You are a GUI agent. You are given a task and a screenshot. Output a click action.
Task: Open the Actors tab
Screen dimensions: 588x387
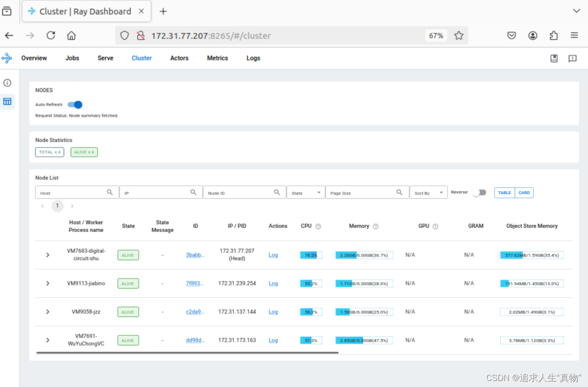point(179,58)
